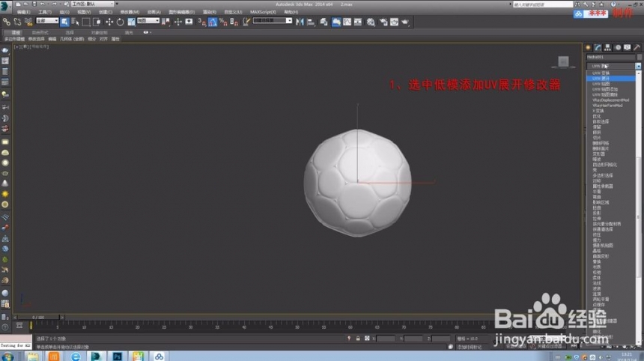
Task: Switch to the Freeform ribbon tab
Action: click(40, 32)
